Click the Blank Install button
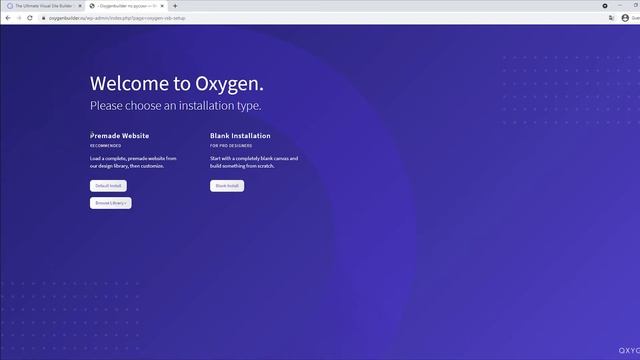This screenshot has height=360, width=640. coord(227,186)
